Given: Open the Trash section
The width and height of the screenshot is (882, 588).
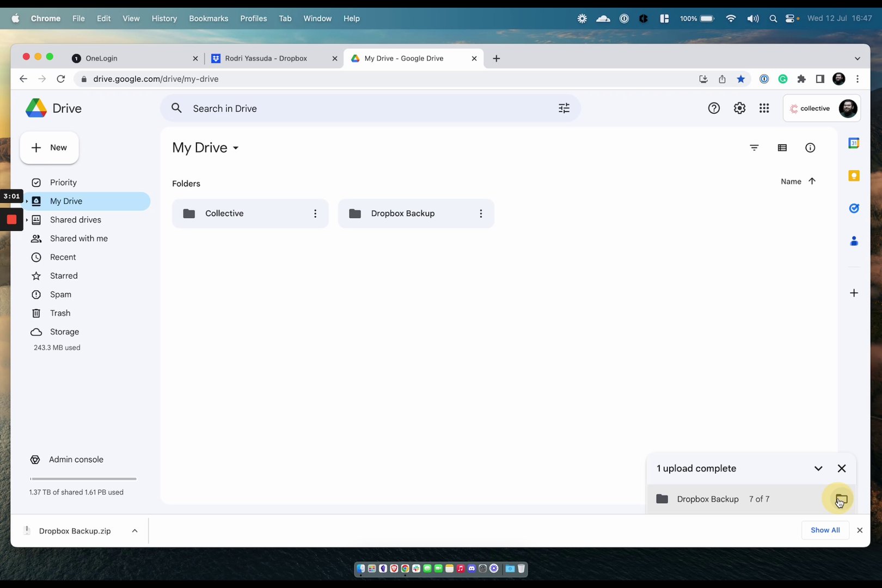Looking at the screenshot, I should [x=60, y=313].
